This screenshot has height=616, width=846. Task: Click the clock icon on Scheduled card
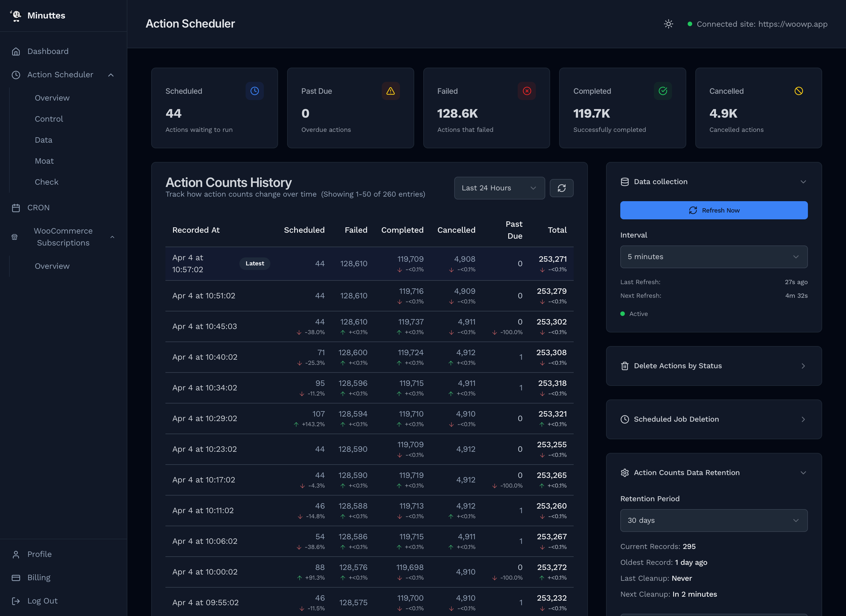(254, 91)
